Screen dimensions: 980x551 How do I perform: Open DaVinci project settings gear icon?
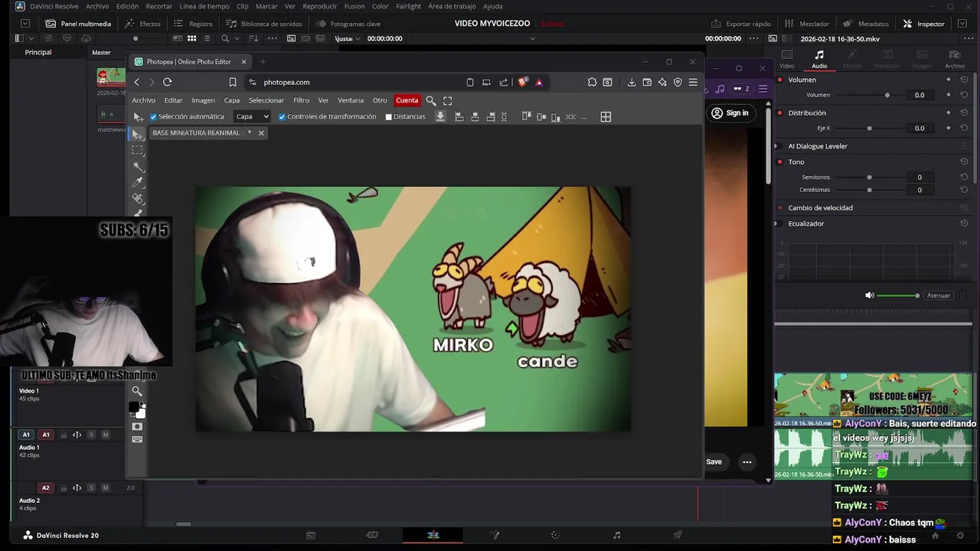960,535
